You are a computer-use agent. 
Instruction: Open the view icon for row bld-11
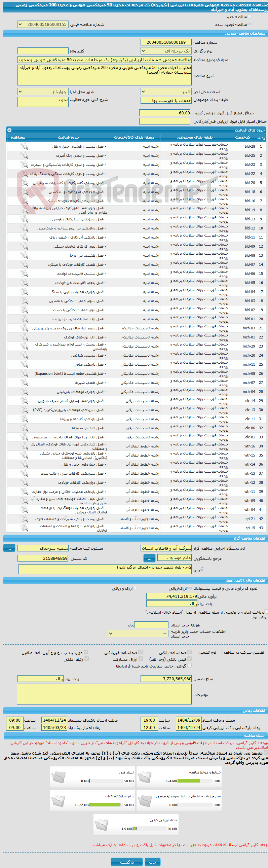click(x=24, y=237)
